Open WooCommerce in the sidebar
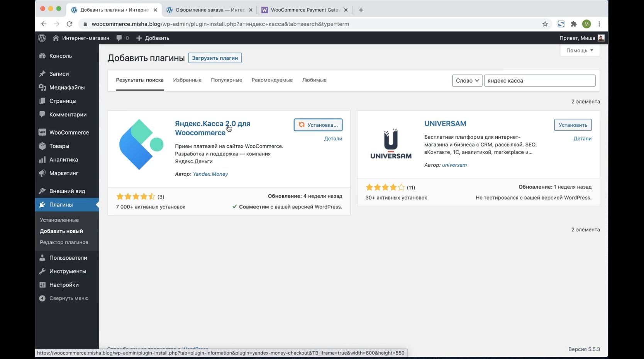The image size is (644, 359). [x=67, y=132]
